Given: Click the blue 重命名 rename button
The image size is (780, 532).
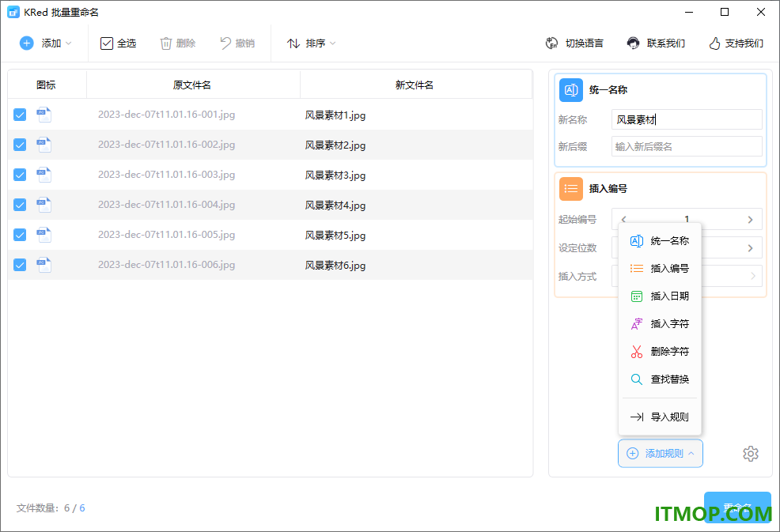Looking at the screenshot, I should pos(737,507).
